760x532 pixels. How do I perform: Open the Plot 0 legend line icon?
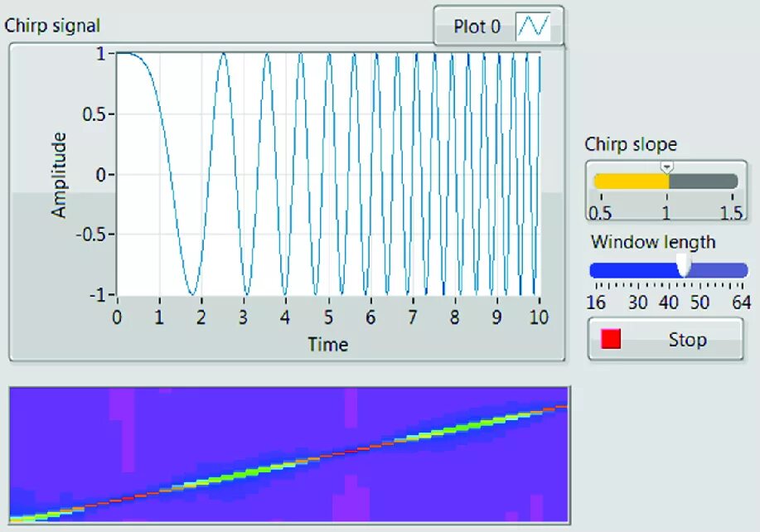tap(533, 27)
